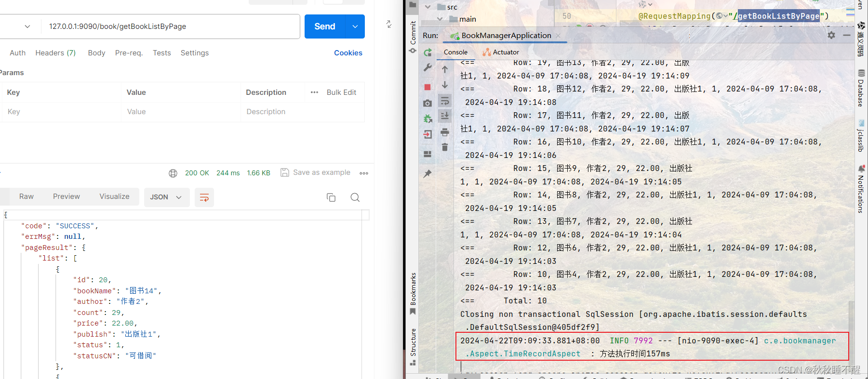Open the HTTP method dropdown in Postman

point(27,26)
